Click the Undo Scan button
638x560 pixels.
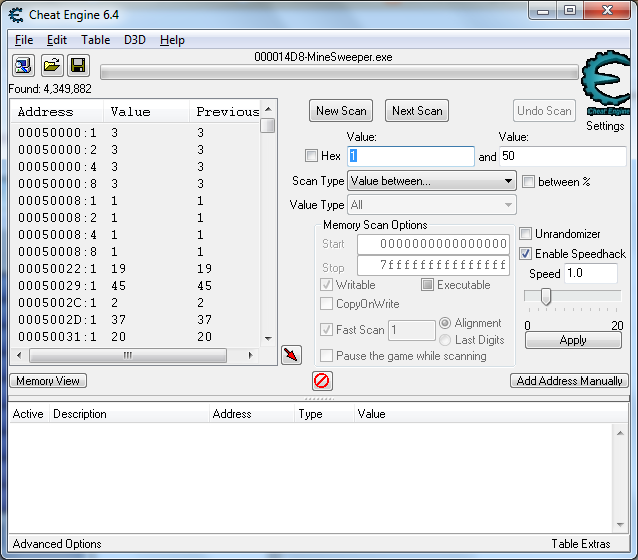pos(544,111)
